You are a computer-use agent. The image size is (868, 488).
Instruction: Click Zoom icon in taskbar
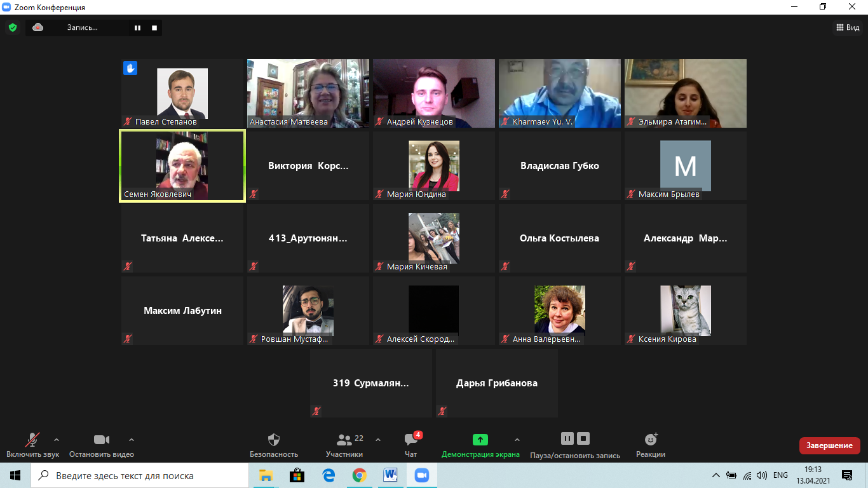421,475
